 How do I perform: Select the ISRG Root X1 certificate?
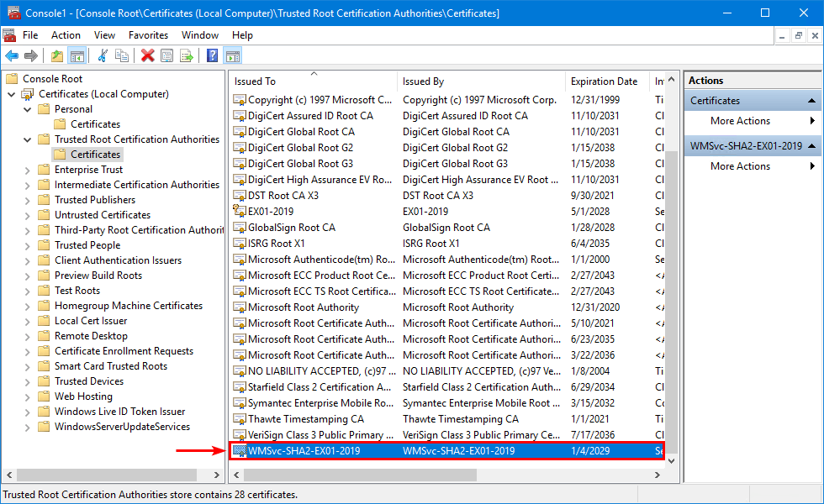coord(276,244)
